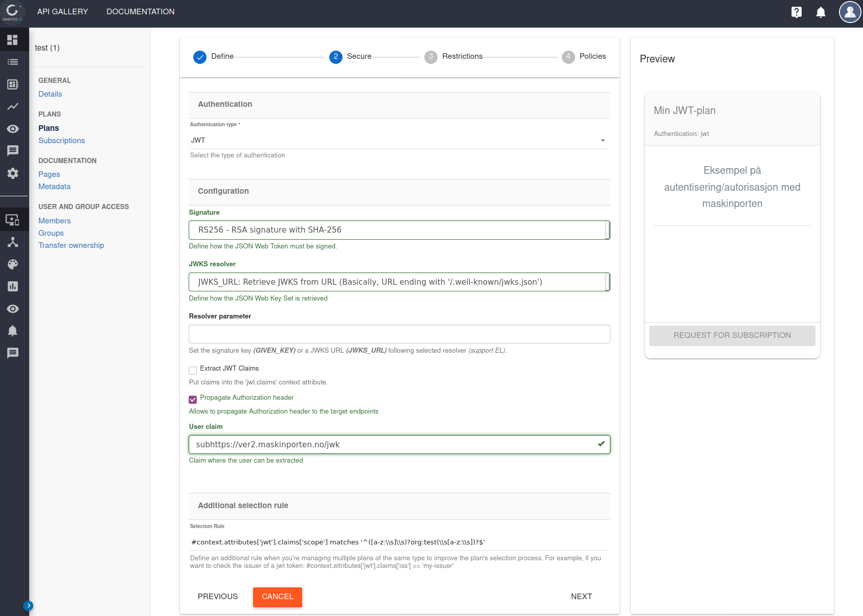Open the APIs list sidebar icon
863x616 pixels.
[x=13, y=62]
